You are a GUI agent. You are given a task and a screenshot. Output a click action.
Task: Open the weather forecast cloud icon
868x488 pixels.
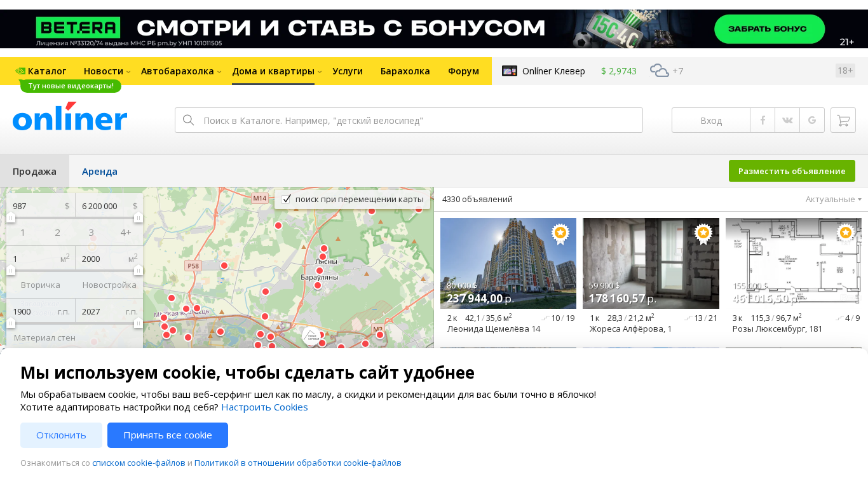(660, 71)
